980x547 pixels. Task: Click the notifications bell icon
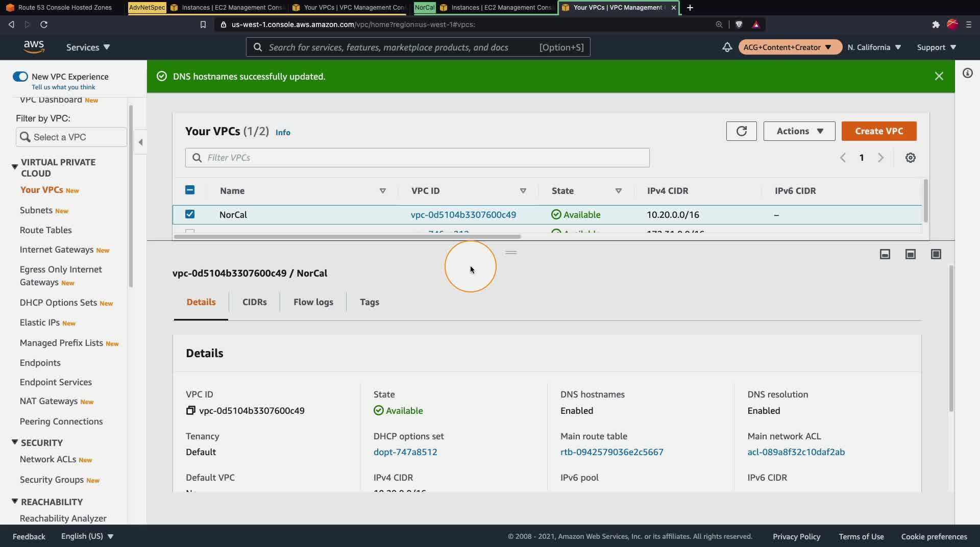727,47
